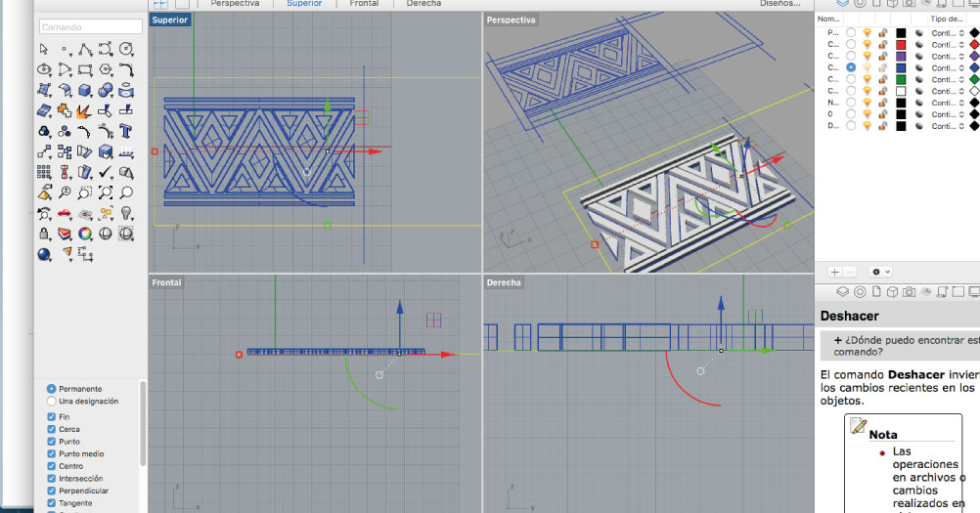This screenshot has height=513, width=980.
Task: Select the Move tool icon
Action: [x=44, y=151]
